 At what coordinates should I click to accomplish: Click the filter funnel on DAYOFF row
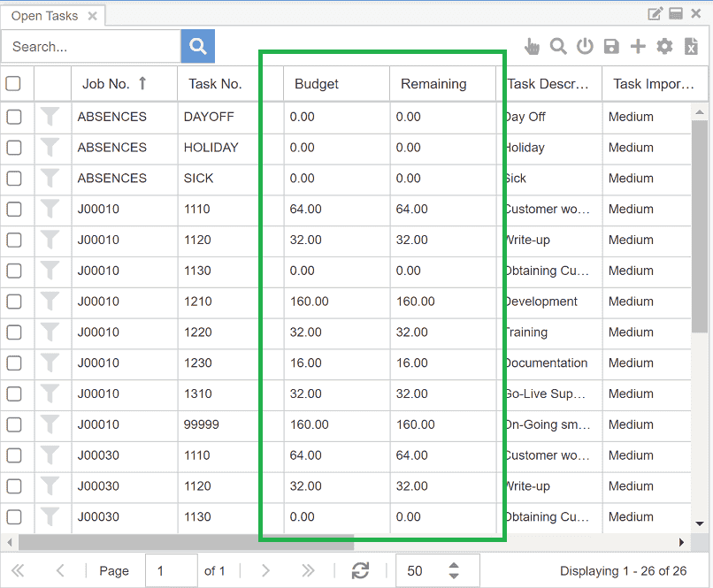[50, 117]
